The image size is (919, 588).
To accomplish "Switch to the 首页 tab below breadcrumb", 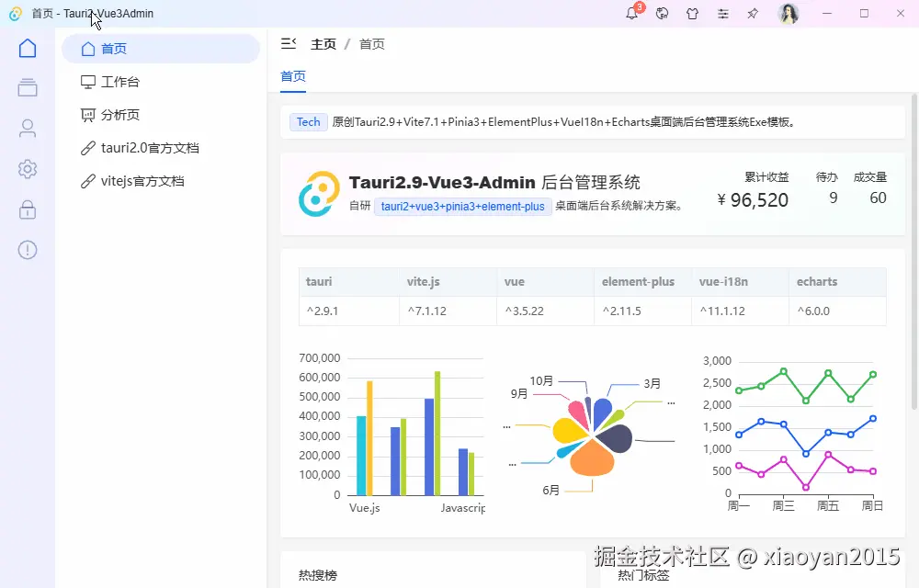I will 292,79.
